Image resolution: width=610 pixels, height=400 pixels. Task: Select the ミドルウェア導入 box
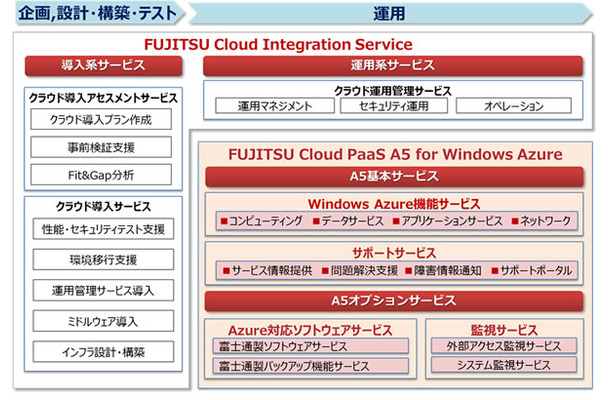[x=103, y=321]
